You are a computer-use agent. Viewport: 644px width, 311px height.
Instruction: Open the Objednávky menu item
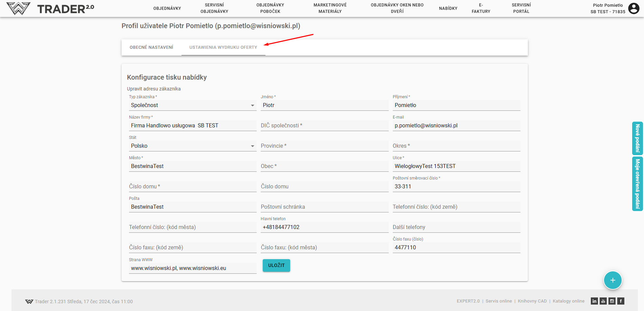point(167,8)
